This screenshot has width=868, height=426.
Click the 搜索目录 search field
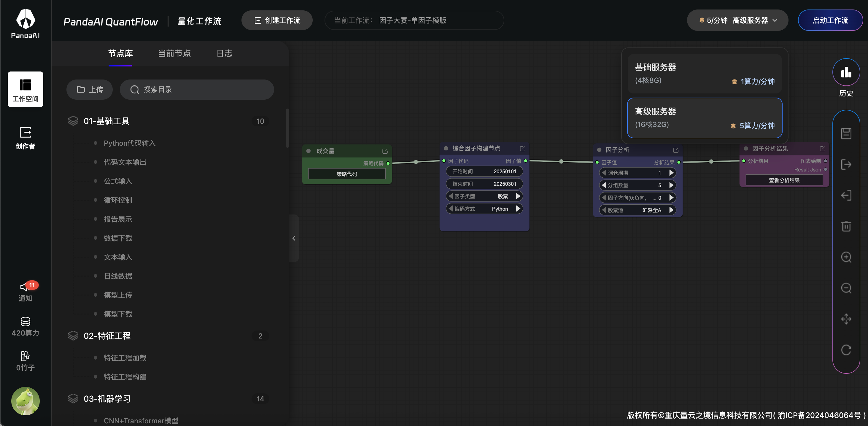(197, 90)
